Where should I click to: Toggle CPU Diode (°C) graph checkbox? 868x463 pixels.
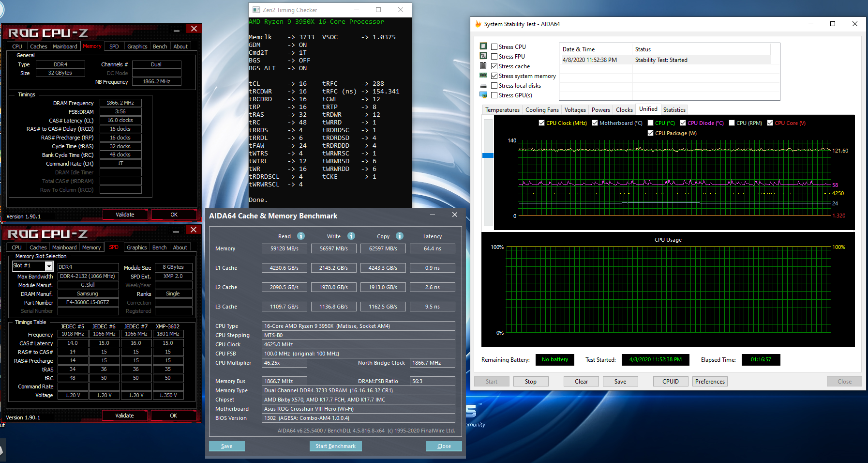pyautogui.click(x=683, y=123)
